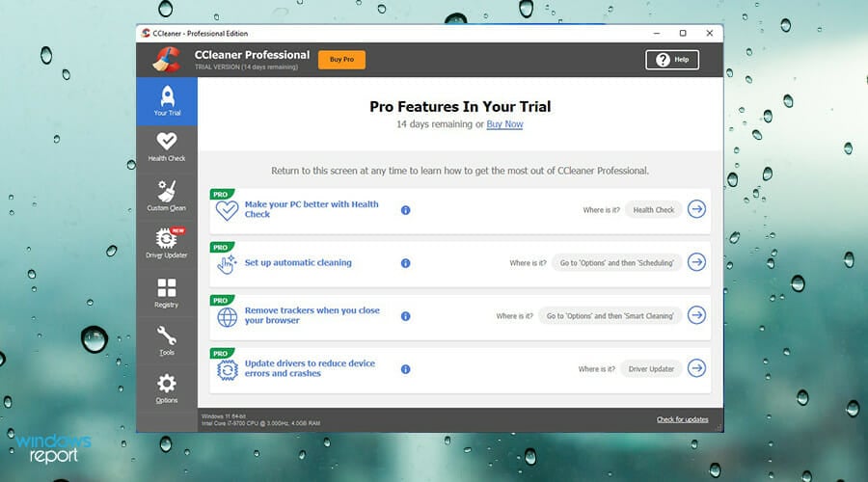The height and width of the screenshot is (482, 868).
Task: Click arrow next to Driver Updater pill
Action: (697, 368)
